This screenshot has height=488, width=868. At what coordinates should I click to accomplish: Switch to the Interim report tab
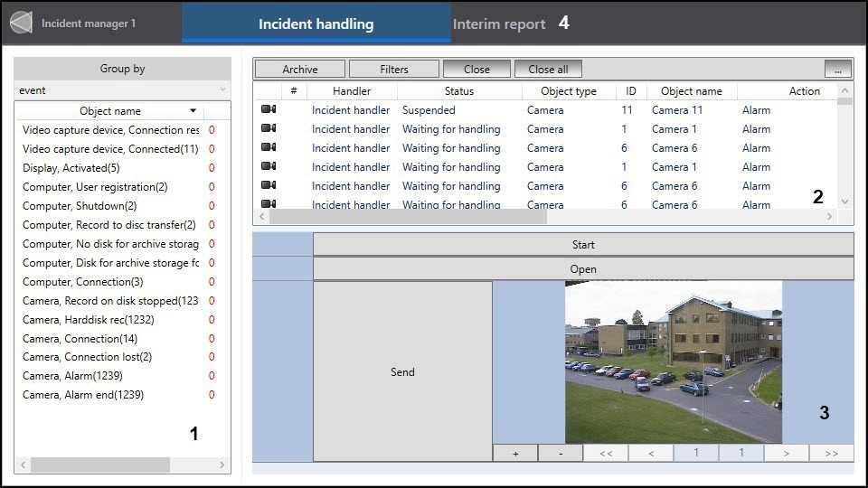[499, 24]
